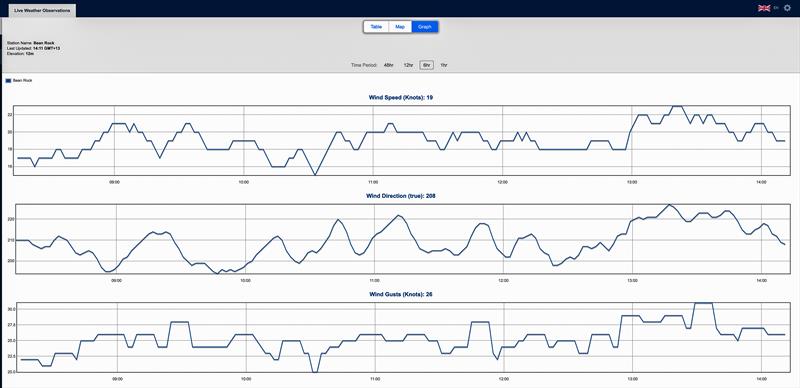Click the 'Time Period:' label
The image size is (800, 388).
coord(364,65)
